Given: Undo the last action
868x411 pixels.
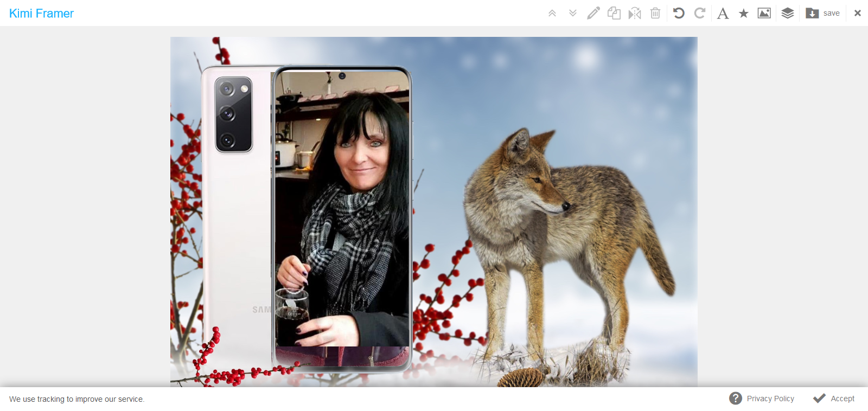Looking at the screenshot, I should pyautogui.click(x=679, y=13).
